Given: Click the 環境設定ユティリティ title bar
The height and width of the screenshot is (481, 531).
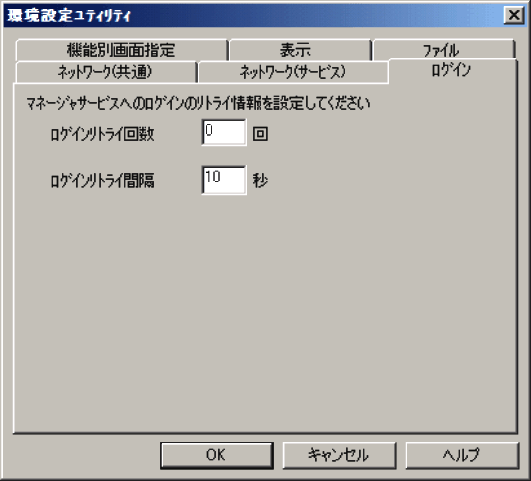Looking at the screenshot, I should [252, 16].
